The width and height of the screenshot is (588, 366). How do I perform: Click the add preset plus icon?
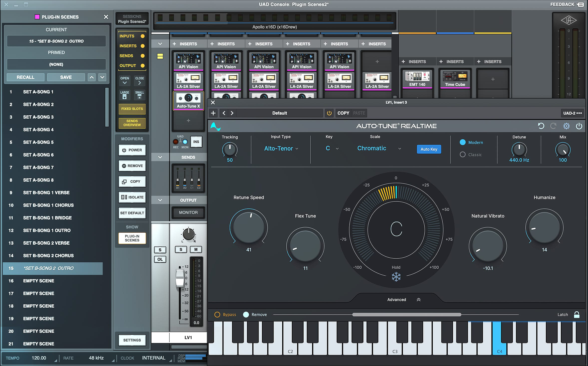pos(213,113)
